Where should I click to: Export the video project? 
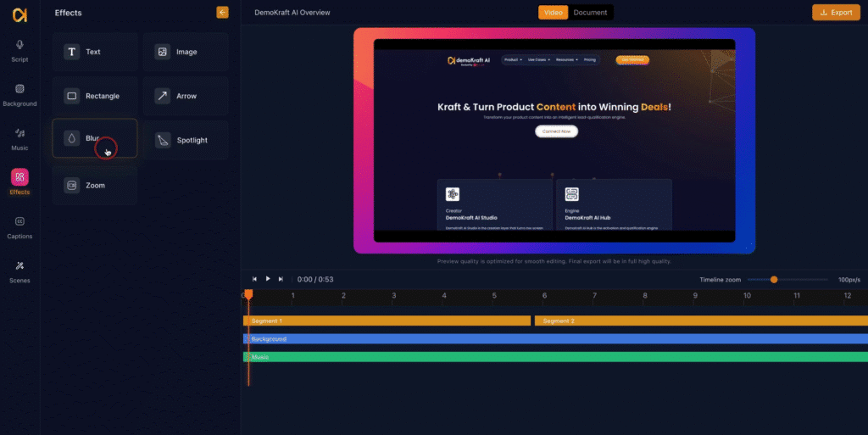click(835, 13)
